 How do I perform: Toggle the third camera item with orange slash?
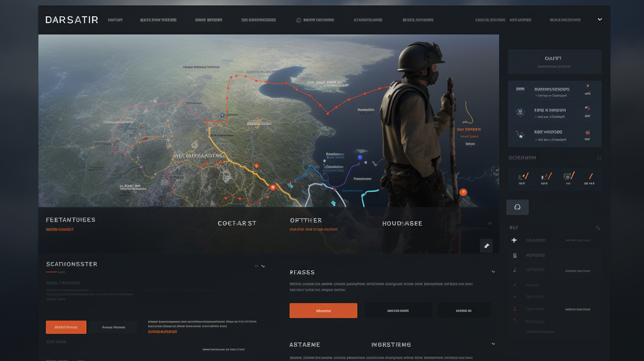click(569, 177)
